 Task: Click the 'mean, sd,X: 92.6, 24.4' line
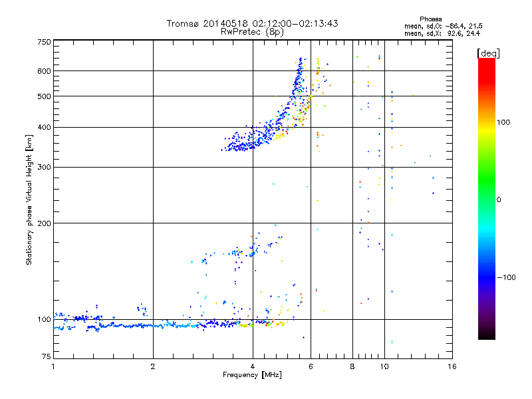coord(442,33)
